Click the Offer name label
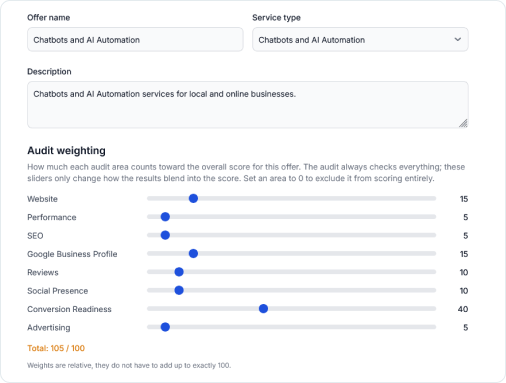506x383 pixels. click(49, 18)
